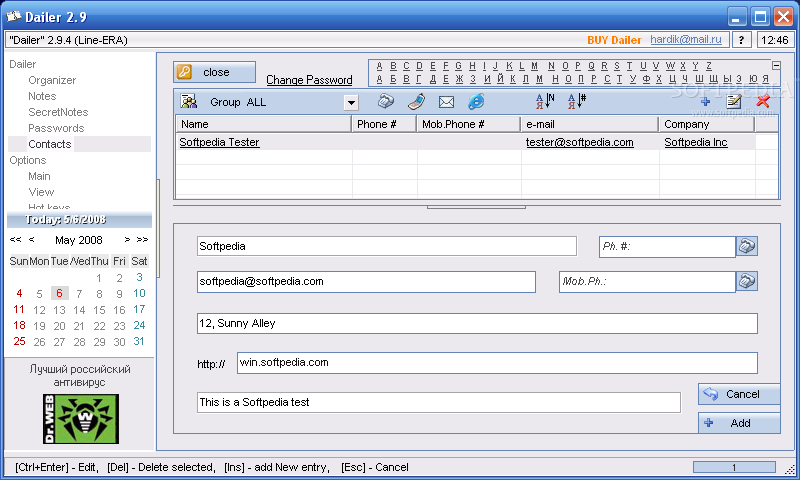This screenshot has width=800, height=480.
Task: Click the Ph. # input field
Action: point(667,246)
